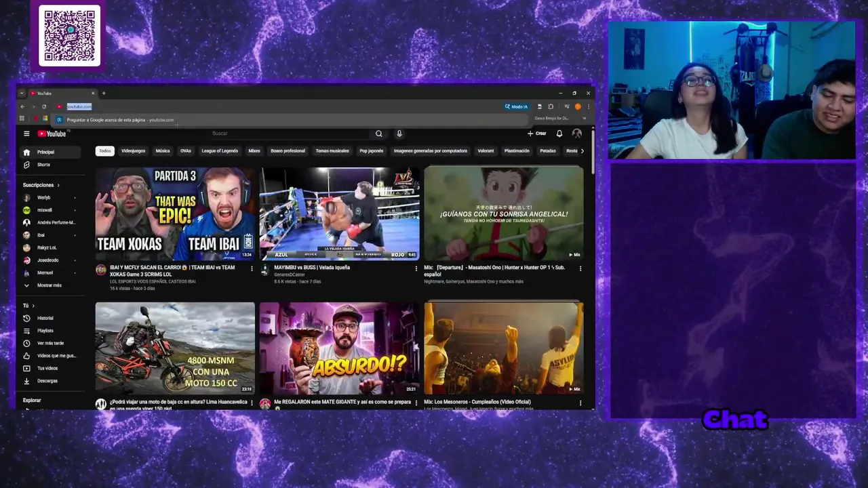
Task: Open the notifications bell
Action: point(559,134)
